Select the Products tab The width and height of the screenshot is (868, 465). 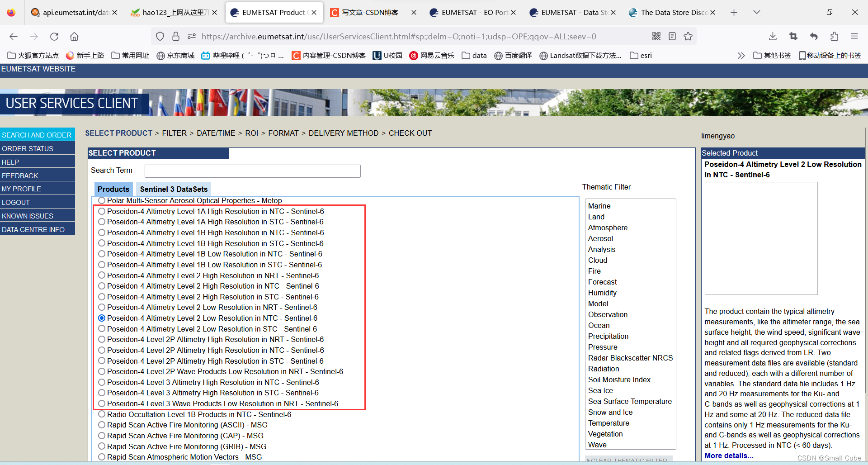point(113,189)
